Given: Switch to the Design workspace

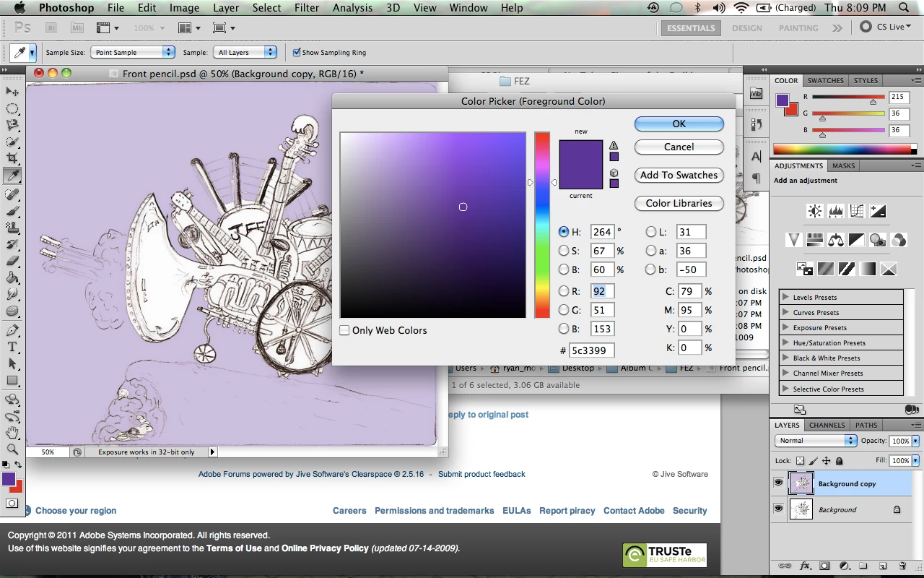Looking at the screenshot, I should click(746, 27).
